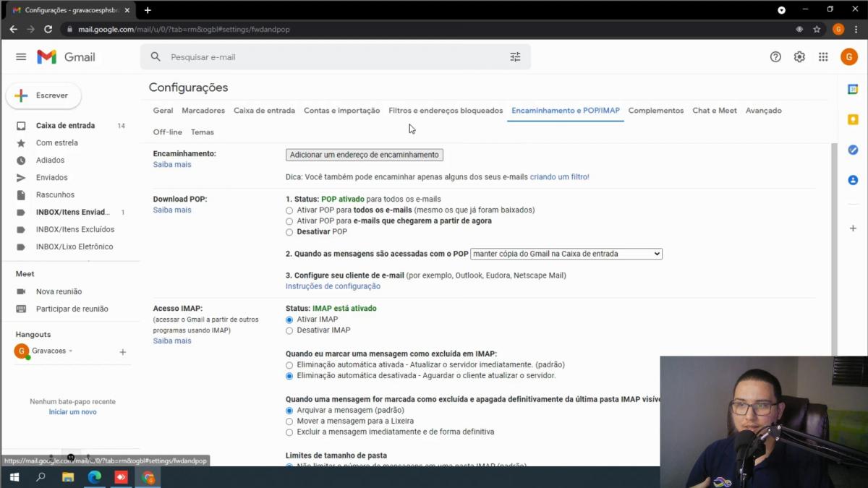Click Participar de reunião
This screenshot has width=868, height=488.
click(70, 309)
